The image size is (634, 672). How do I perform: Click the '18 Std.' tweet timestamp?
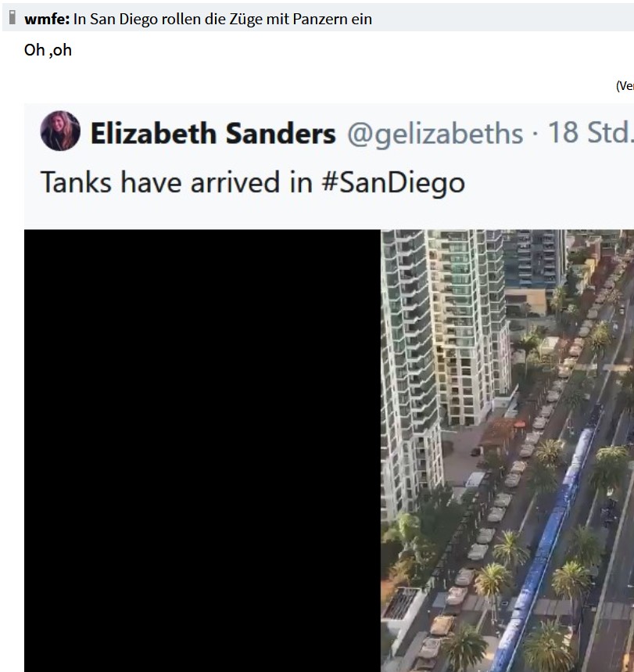pyautogui.click(x=591, y=132)
